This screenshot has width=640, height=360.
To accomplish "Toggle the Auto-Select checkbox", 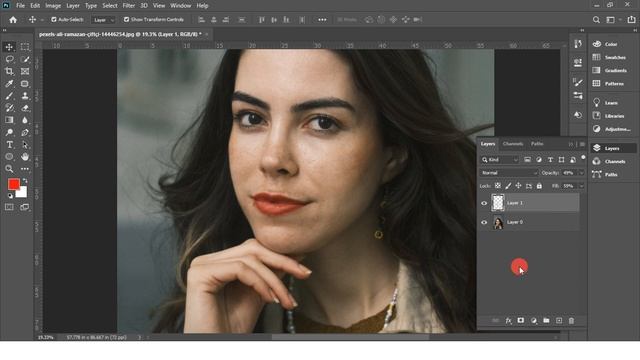I will 53,20.
